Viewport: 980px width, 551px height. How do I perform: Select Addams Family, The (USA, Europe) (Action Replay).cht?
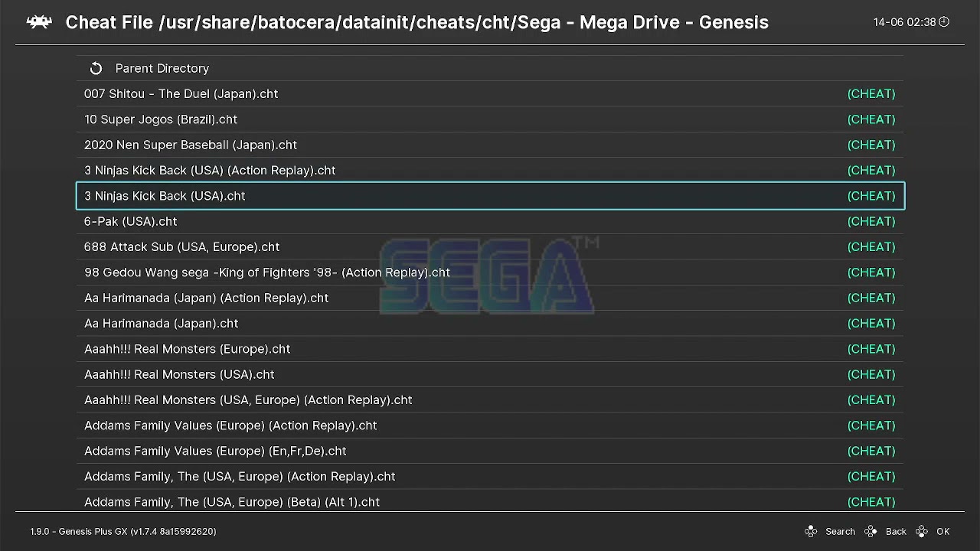490,476
